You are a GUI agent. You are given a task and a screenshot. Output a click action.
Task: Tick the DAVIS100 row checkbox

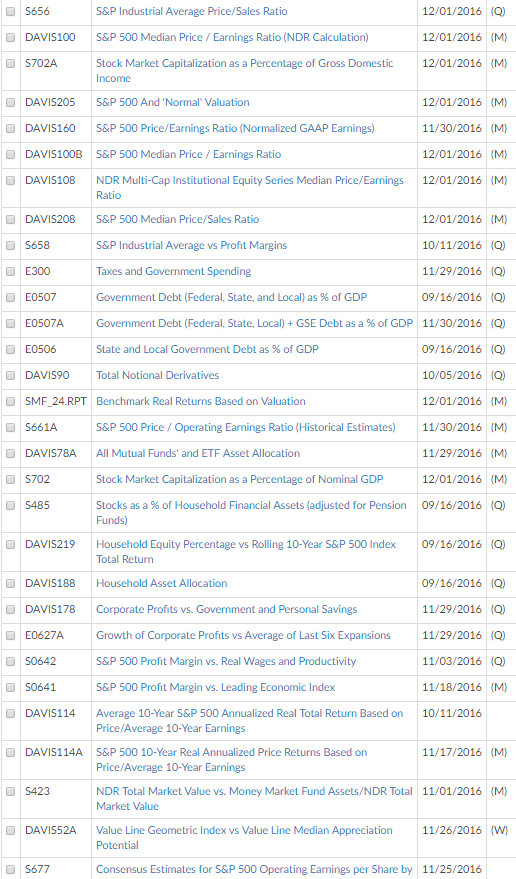tap(10, 38)
